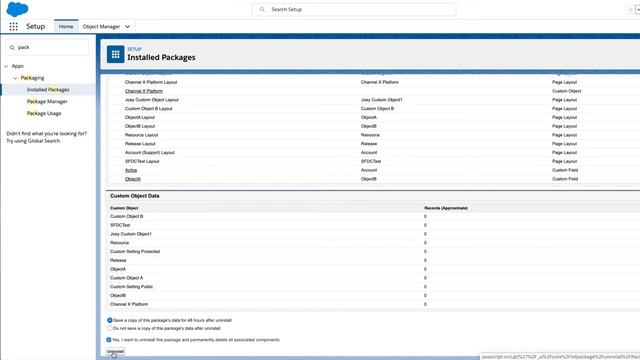Select Do not save a copy radio
Screen dimensions: 640x360
(110, 328)
